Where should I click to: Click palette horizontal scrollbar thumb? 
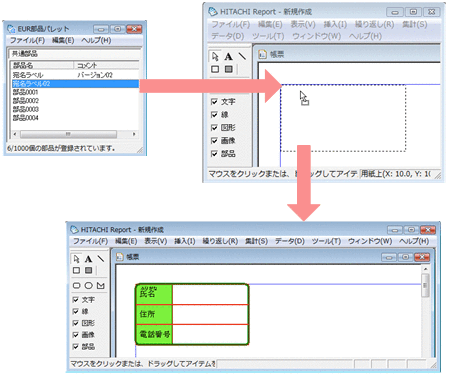pyautogui.click(x=68, y=134)
